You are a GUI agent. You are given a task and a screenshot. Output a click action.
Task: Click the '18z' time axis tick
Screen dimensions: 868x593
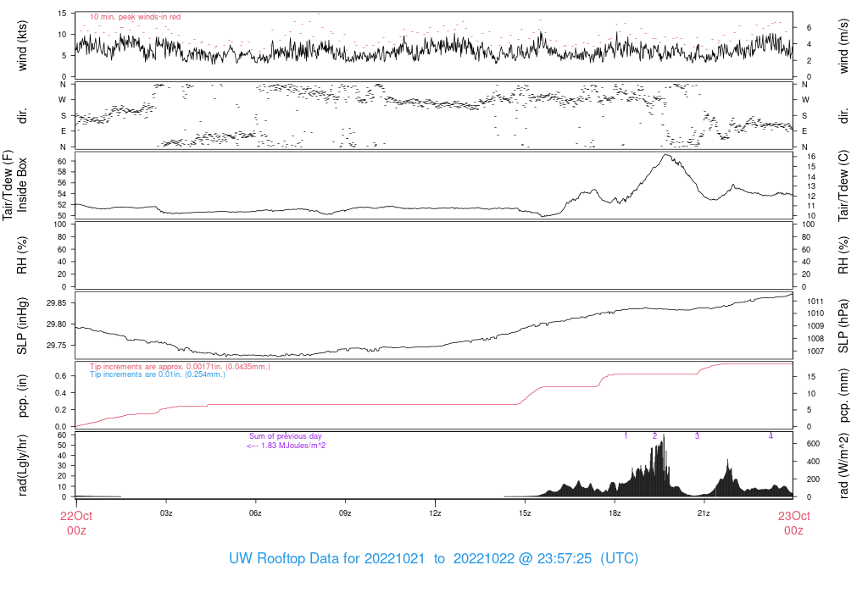[615, 513]
